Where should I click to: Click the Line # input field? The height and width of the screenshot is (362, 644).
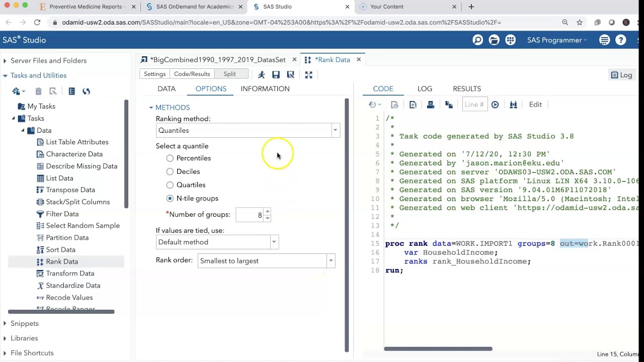click(x=474, y=105)
